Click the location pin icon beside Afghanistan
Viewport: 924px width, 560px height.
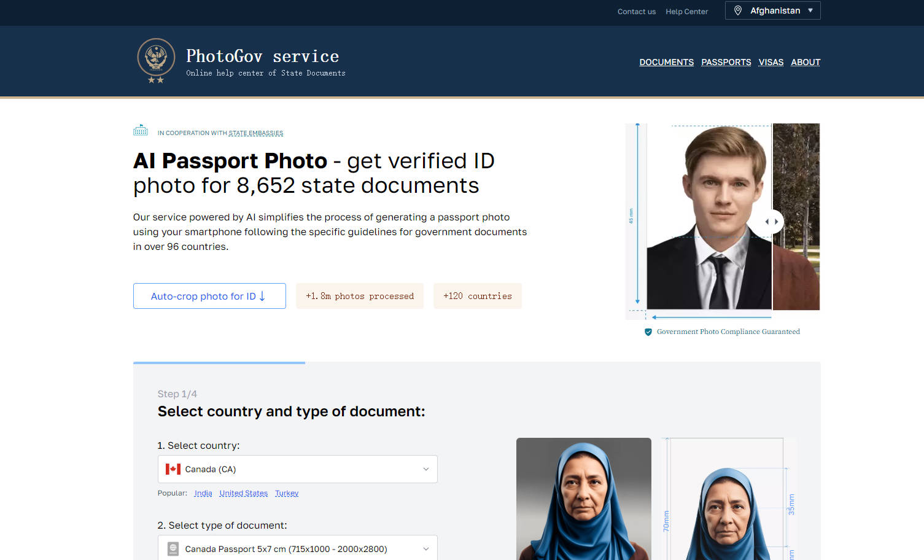pos(739,10)
